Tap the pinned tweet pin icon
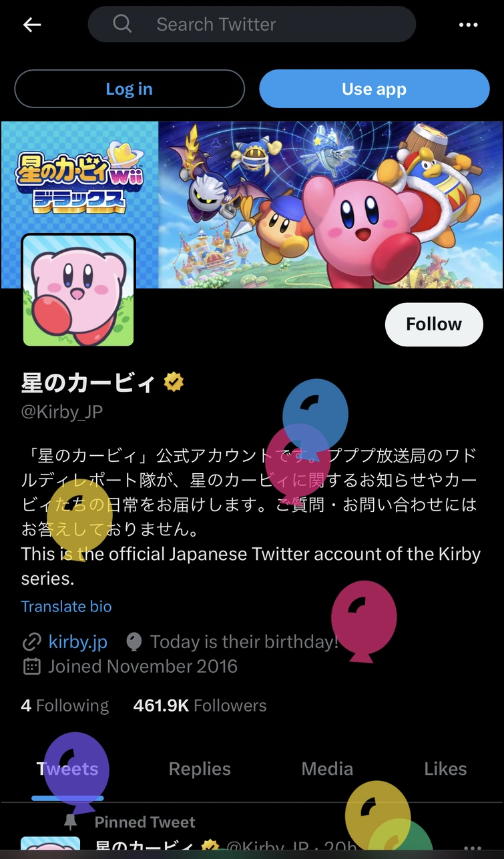Screen dimensions: 504x859 pyautogui.click(x=70, y=822)
